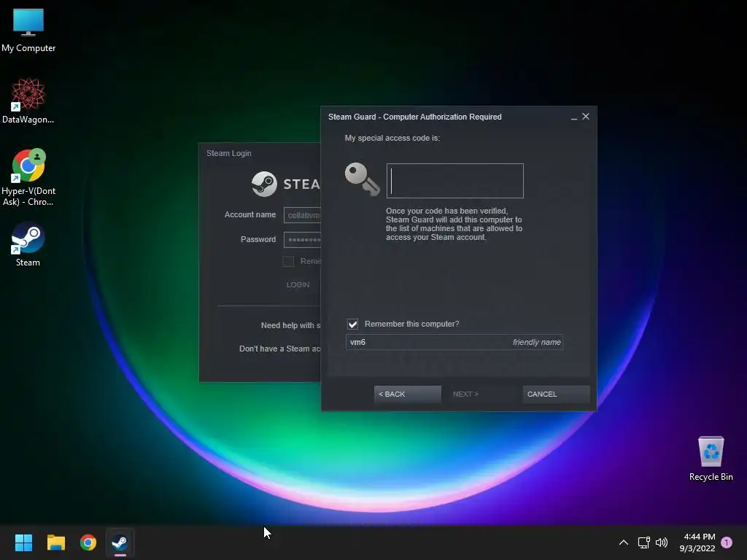
Task: Open the Steam desktop shortcut
Action: point(28,244)
